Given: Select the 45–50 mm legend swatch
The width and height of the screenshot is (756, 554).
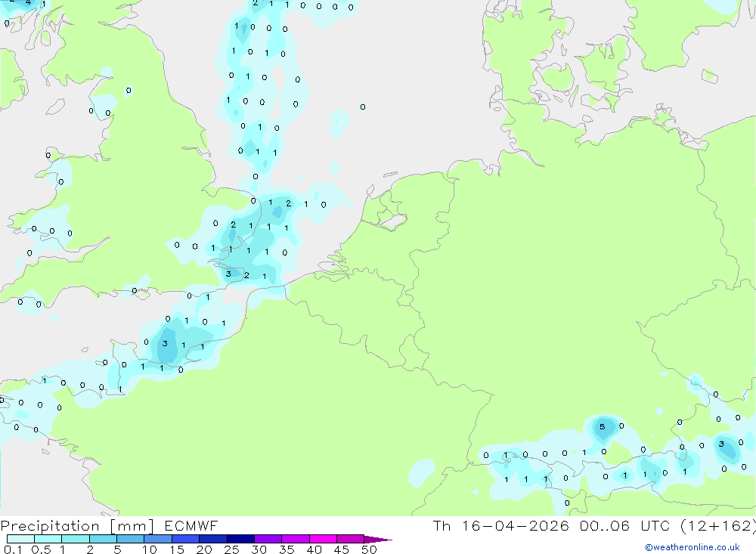Looking at the screenshot, I should [x=351, y=539].
